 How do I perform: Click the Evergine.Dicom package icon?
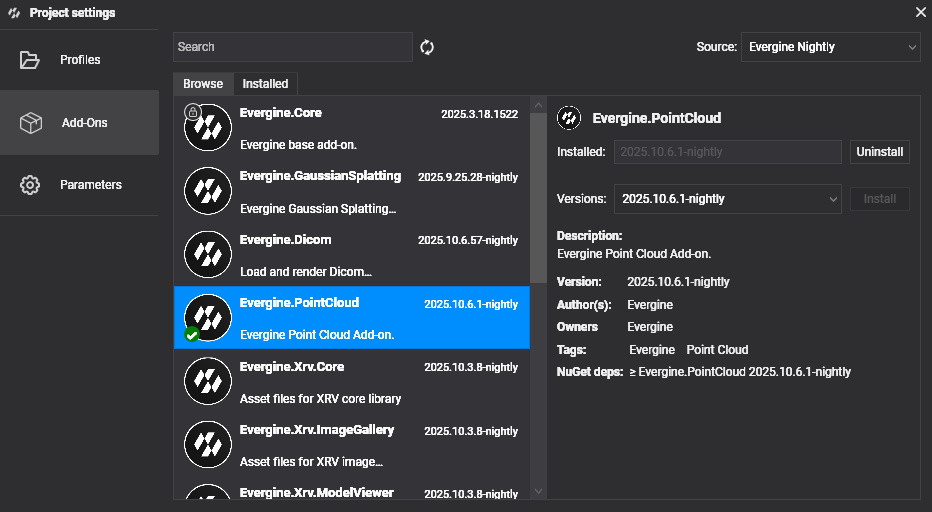coord(208,254)
